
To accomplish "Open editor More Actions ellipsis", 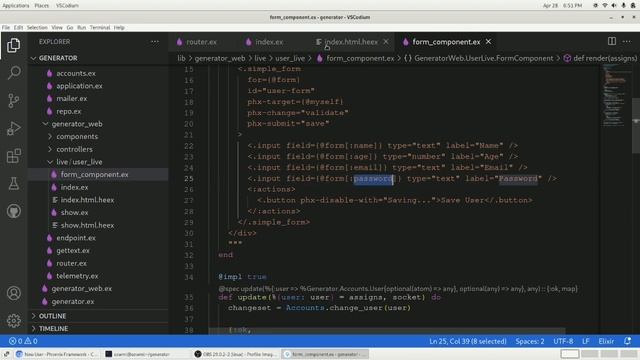I will (x=627, y=41).
